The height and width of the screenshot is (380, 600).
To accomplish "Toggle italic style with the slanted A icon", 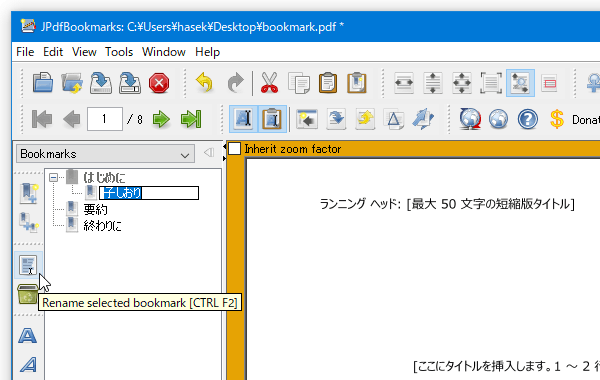I will click(x=28, y=365).
